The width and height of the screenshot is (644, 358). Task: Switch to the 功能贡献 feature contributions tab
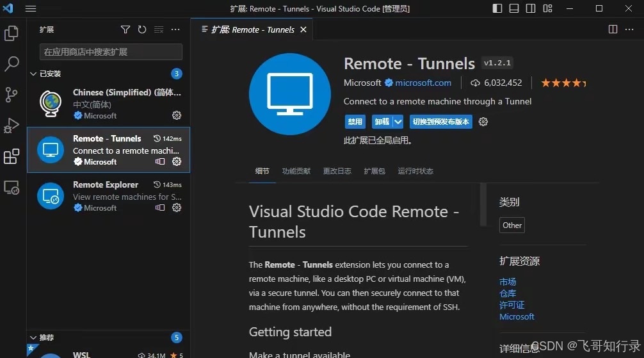pos(296,171)
